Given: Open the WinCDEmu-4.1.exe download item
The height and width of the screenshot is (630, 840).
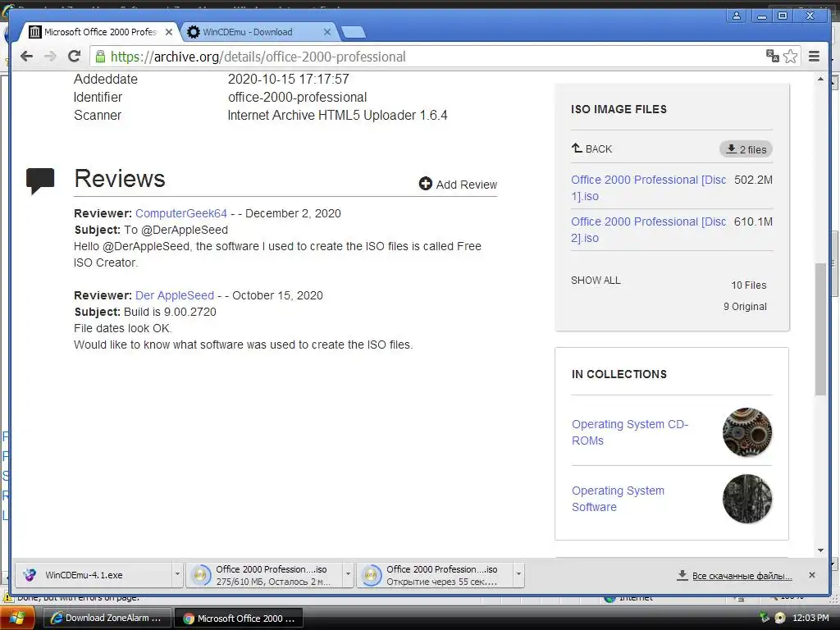Looking at the screenshot, I should (94, 575).
